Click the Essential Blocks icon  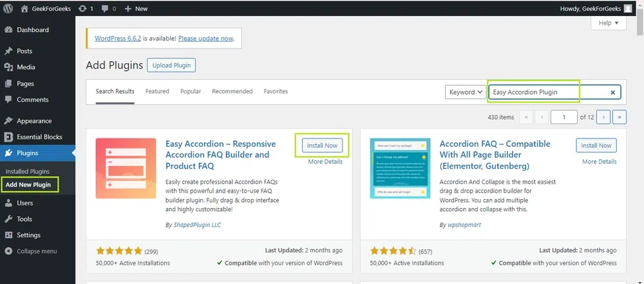8,137
